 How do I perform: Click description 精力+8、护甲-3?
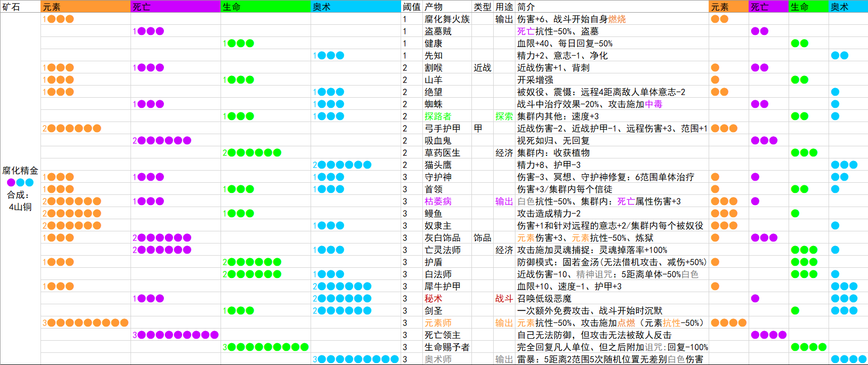tap(549, 165)
